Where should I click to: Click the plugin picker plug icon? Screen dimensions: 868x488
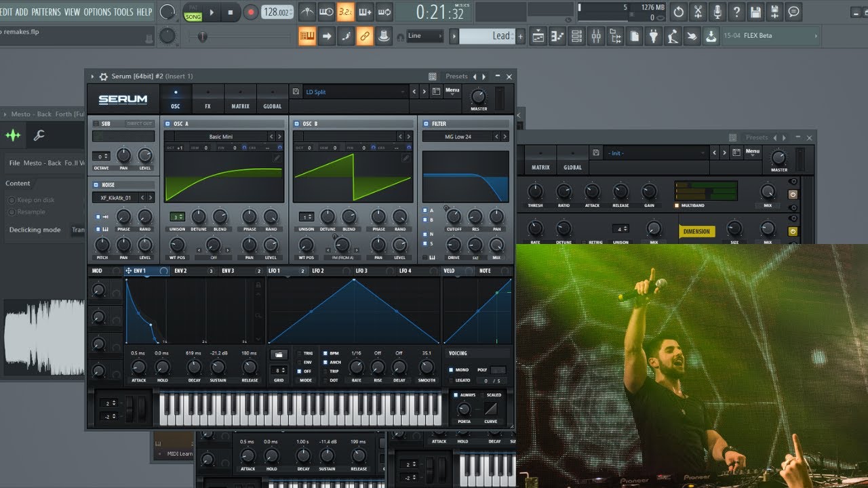pos(653,36)
